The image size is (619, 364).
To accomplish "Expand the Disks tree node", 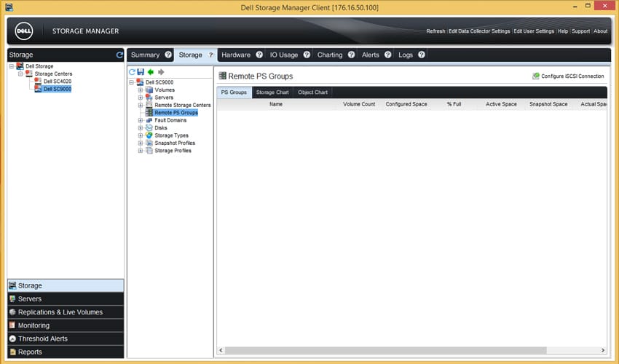I will (x=140, y=128).
